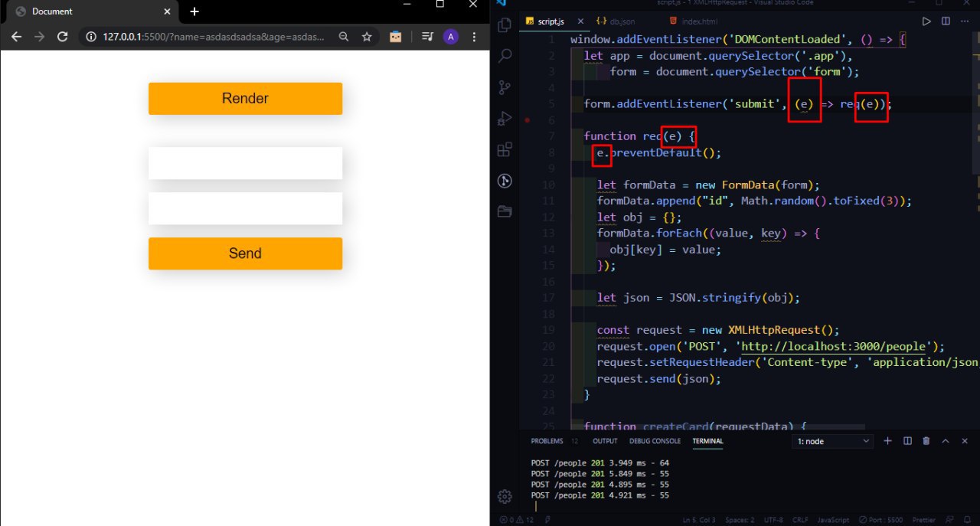Focus the second empty input field above Send
This screenshot has width=980, height=526.
click(x=245, y=209)
